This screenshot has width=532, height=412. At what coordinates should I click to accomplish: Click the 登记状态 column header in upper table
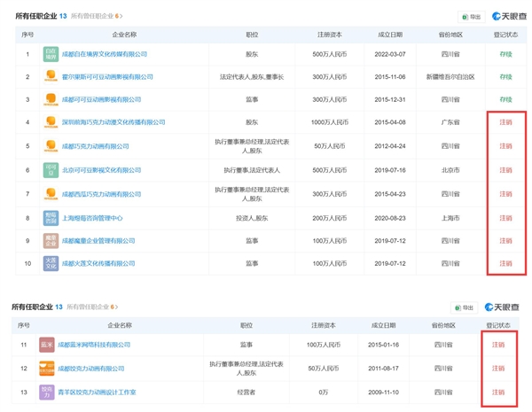tap(505, 35)
